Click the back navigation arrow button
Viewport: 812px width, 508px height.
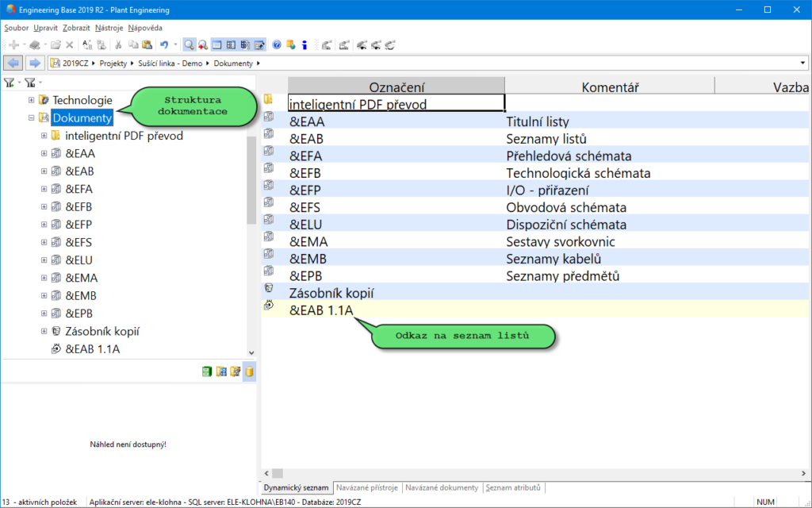(12, 62)
